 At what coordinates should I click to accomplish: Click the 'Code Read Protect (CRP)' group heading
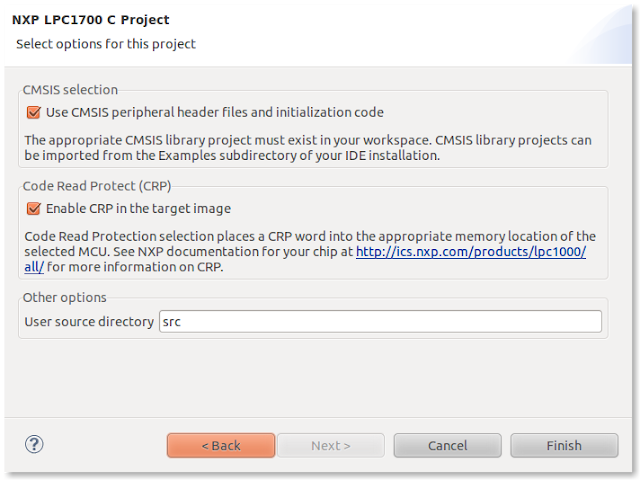pyautogui.click(x=97, y=186)
